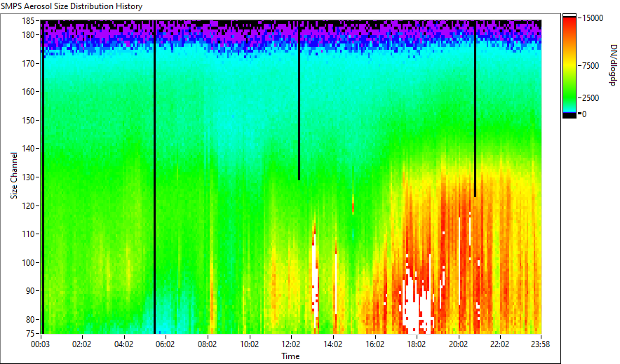Screen dimensions: 620x364
Task: Click the DN/dlogdp color scale label
Action: coord(612,65)
